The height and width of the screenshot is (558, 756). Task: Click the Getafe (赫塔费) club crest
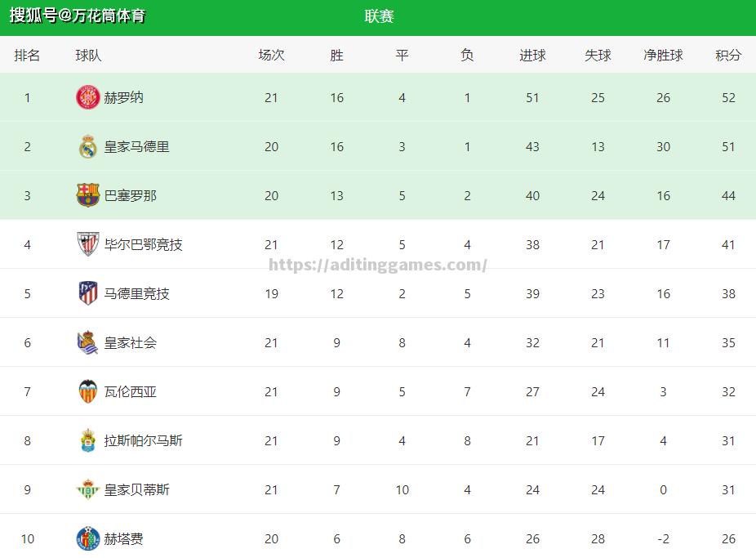coord(87,538)
